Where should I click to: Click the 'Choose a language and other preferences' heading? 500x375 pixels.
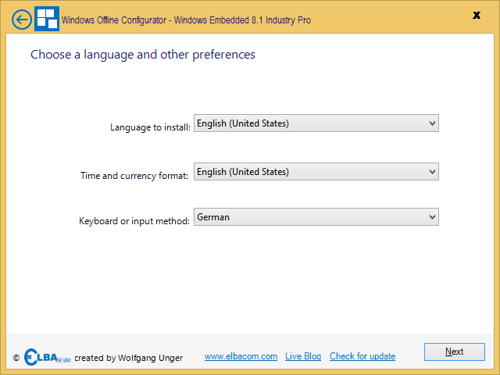(x=143, y=55)
